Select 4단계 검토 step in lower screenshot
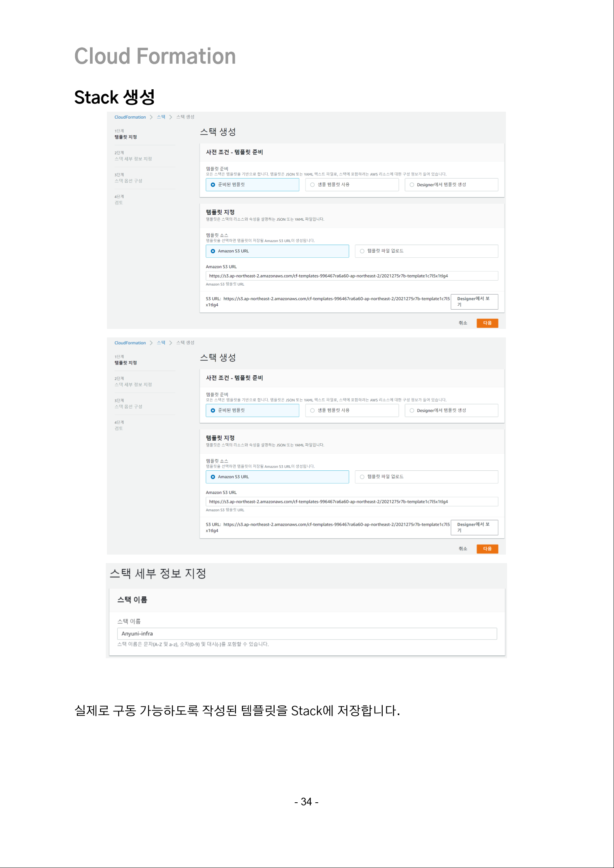The height and width of the screenshot is (868, 614). coord(119,425)
